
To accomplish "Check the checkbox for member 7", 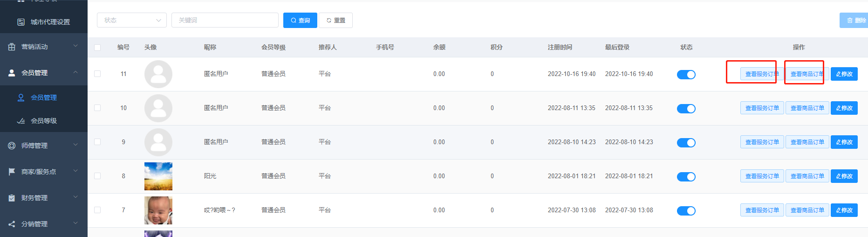I will click(97, 210).
